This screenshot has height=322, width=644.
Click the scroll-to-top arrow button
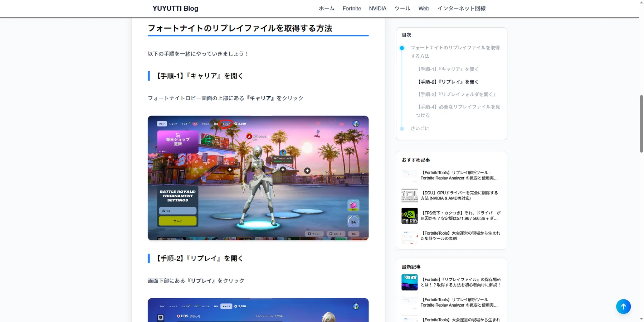(623, 307)
